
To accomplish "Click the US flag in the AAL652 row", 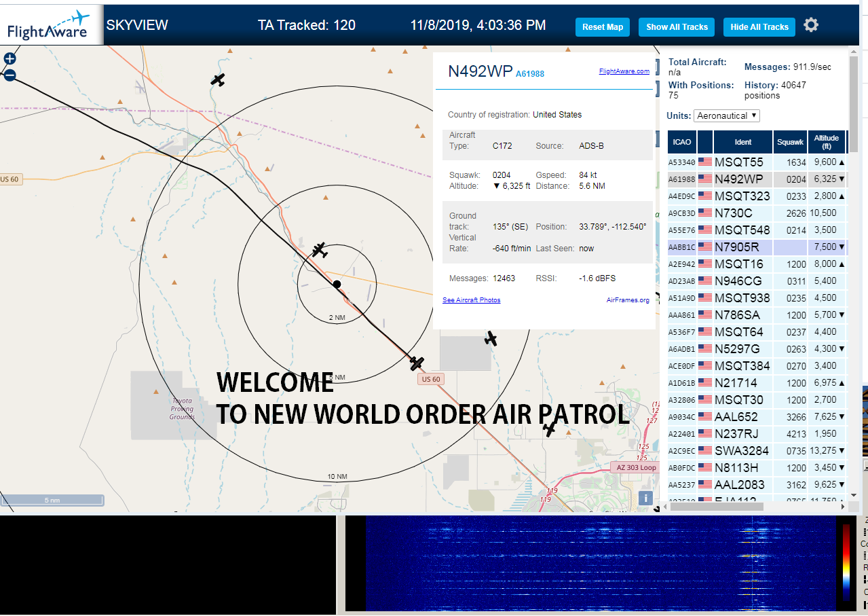I will [705, 417].
